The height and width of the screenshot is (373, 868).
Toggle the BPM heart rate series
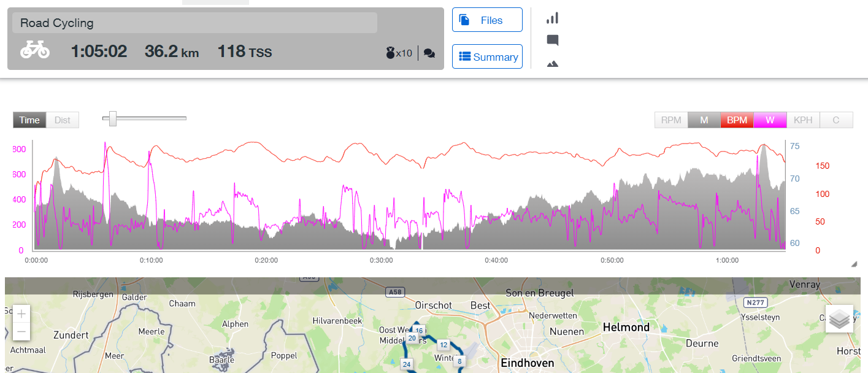[x=737, y=120]
